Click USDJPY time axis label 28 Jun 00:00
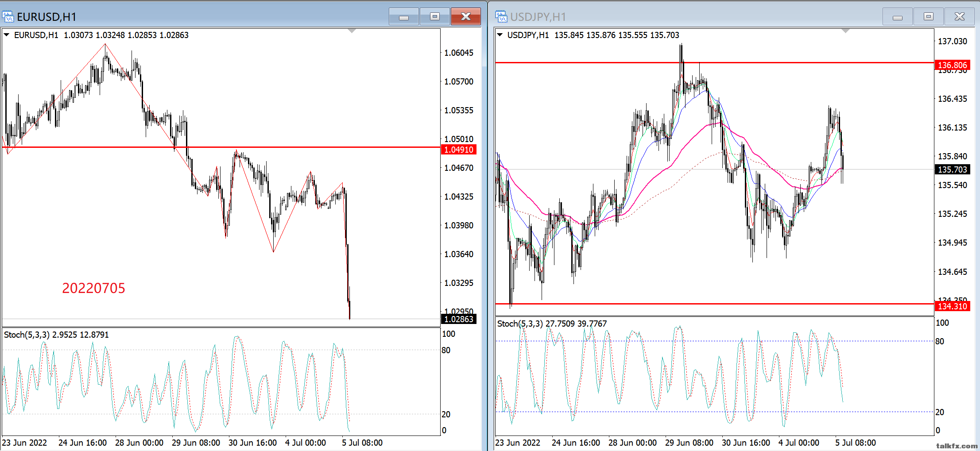The height and width of the screenshot is (451, 980). click(632, 443)
